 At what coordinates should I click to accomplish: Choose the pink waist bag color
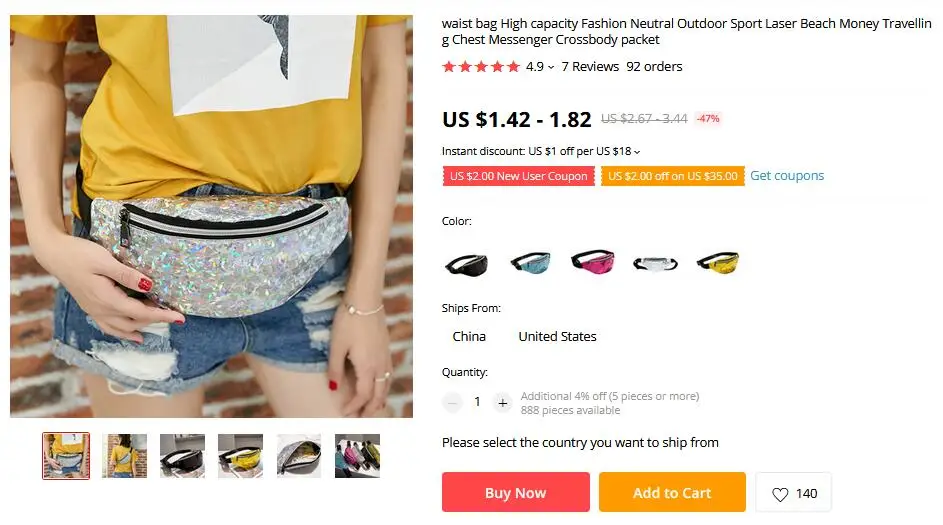(x=593, y=262)
